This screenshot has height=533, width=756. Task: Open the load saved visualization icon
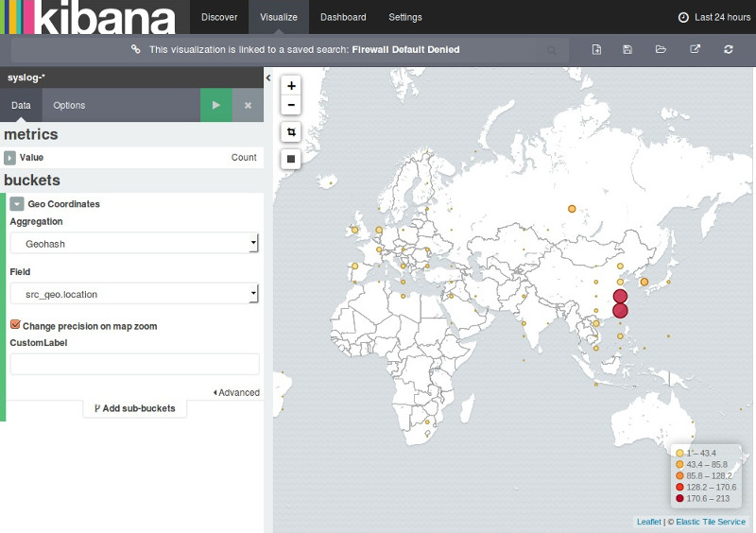tap(661, 49)
